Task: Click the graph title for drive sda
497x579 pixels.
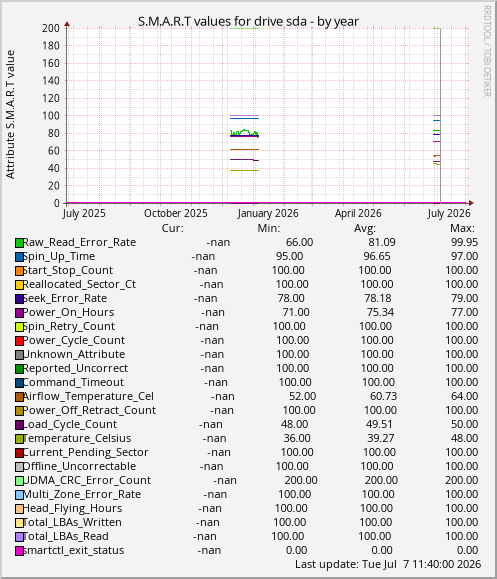Action: 248,21
